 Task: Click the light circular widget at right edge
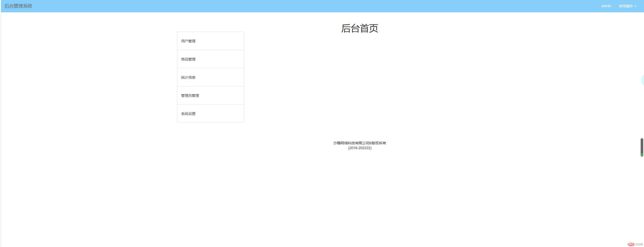[x=642, y=80]
